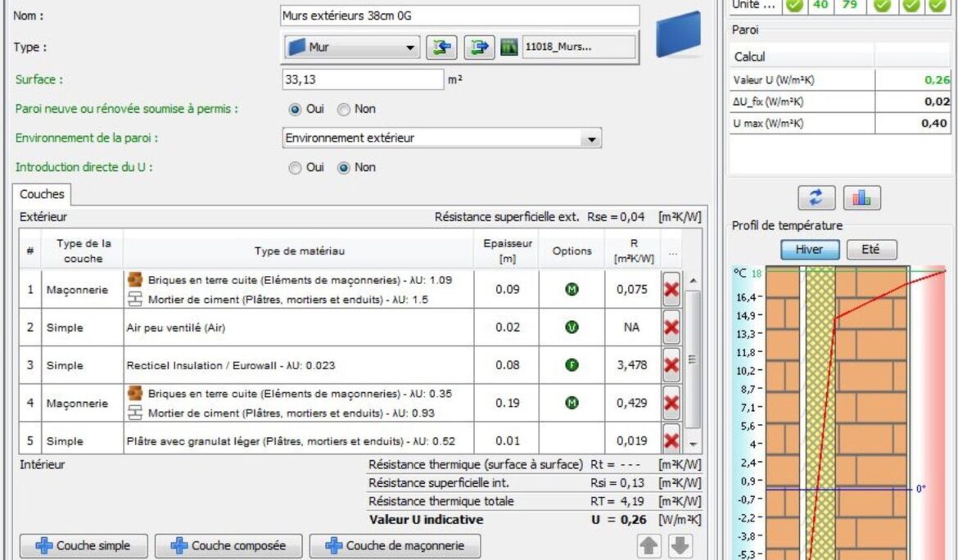This screenshot has height=560, width=958.
Task: Remove the Recticel Insulation layer via red X
Action: tap(671, 365)
